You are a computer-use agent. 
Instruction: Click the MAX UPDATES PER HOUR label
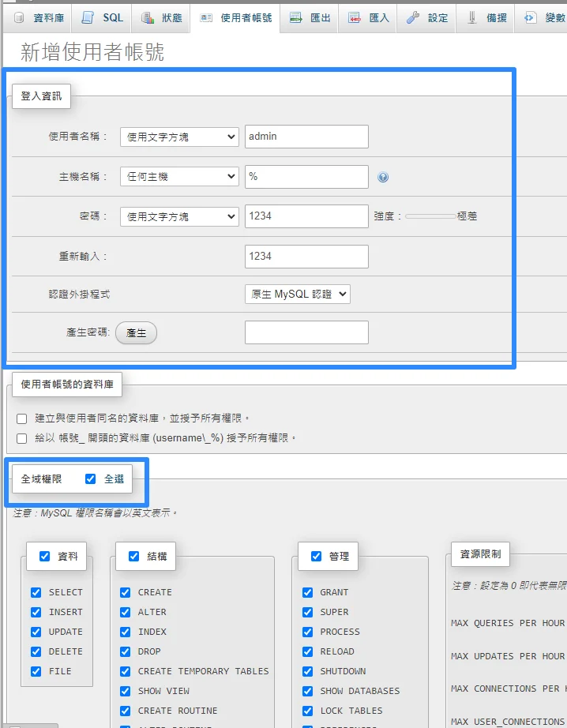click(x=508, y=656)
